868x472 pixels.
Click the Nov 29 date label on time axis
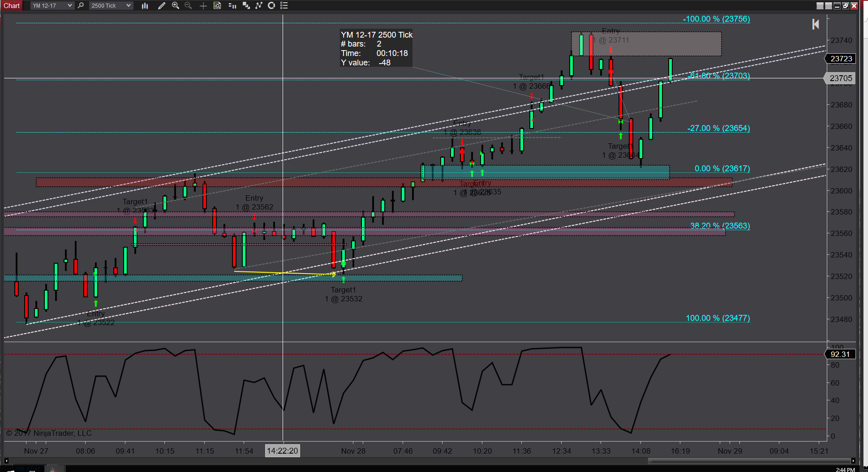pos(730,451)
